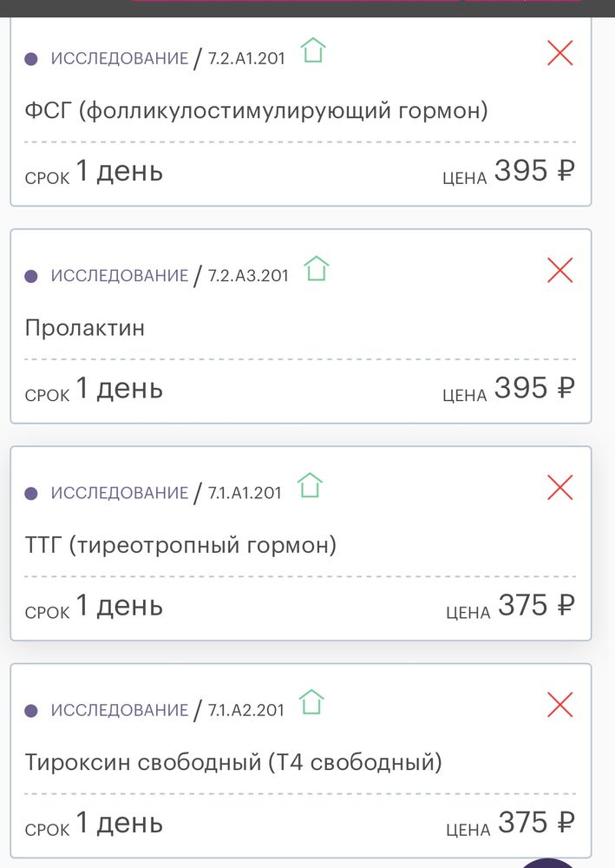Click code 7.1.A2.201 on the Тироксин card

245,709
